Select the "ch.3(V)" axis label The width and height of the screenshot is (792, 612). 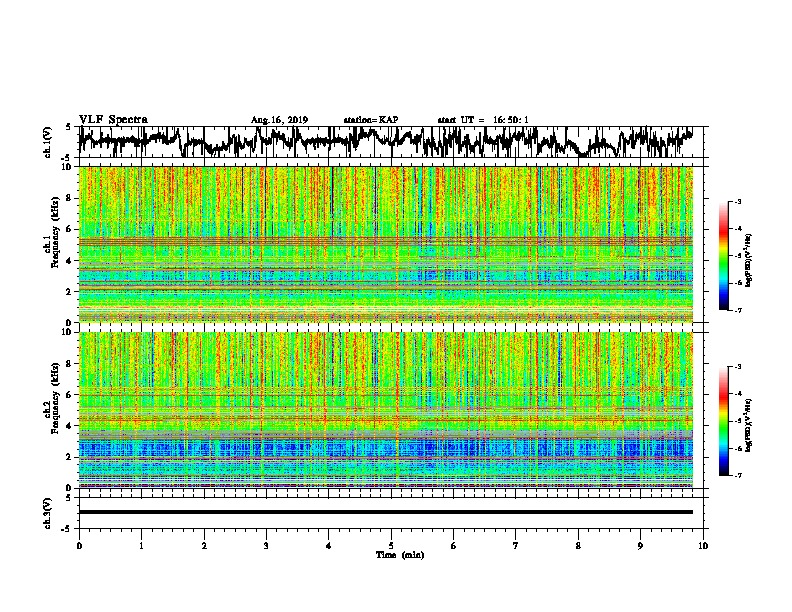(x=48, y=513)
